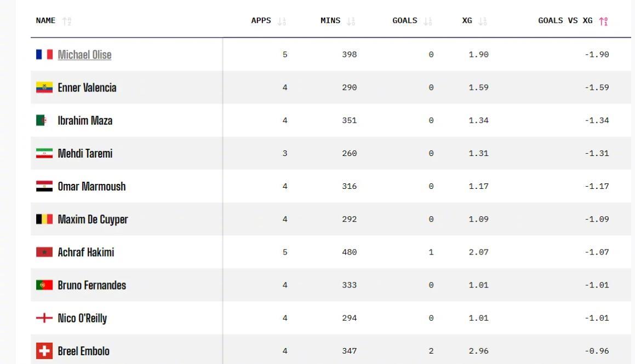Sort by the GOALS column sort icon
This screenshot has height=364, width=635.
tap(428, 21)
